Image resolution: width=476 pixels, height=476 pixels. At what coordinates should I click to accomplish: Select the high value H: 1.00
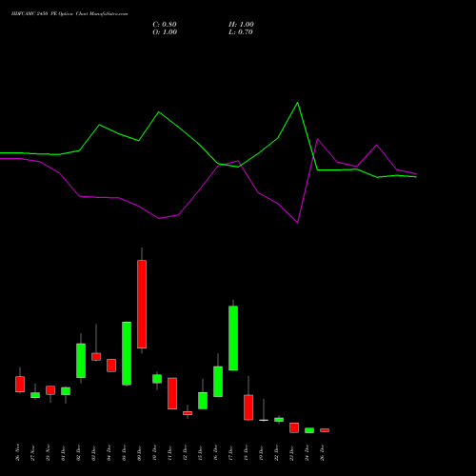click(x=241, y=25)
